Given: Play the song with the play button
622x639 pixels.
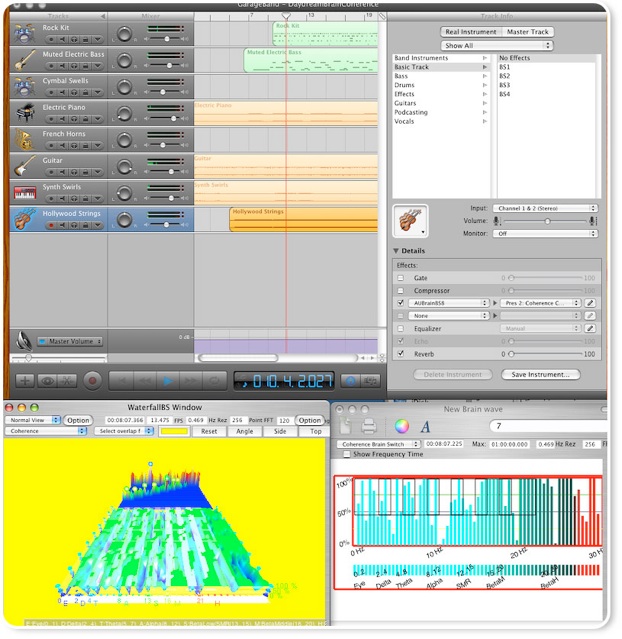Looking at the screenshot, I should coord(168,381).
